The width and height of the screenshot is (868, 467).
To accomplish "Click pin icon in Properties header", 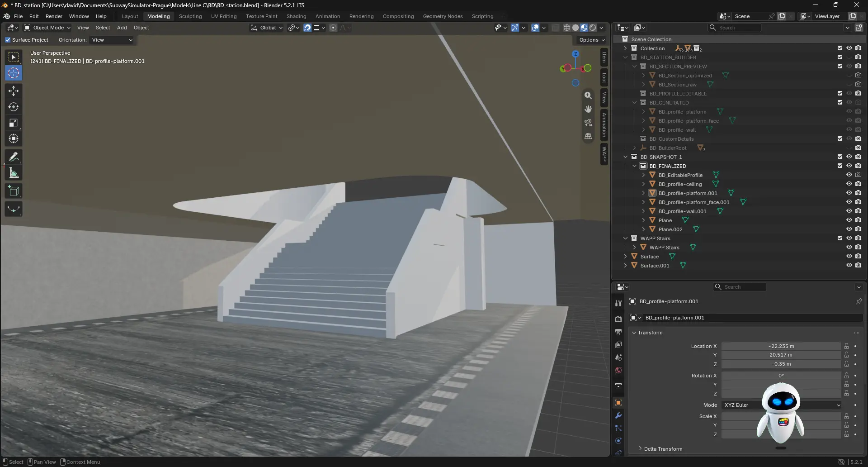I will coord(859,301).
